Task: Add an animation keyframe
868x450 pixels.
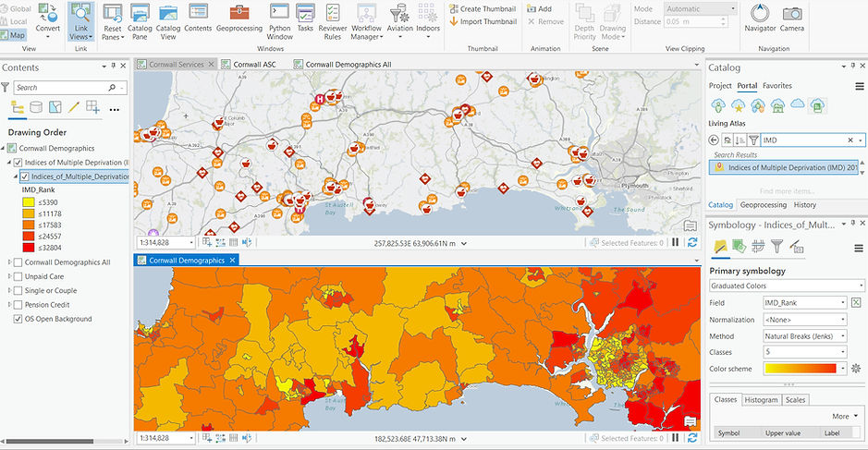Action: click(x=539, y=9)
